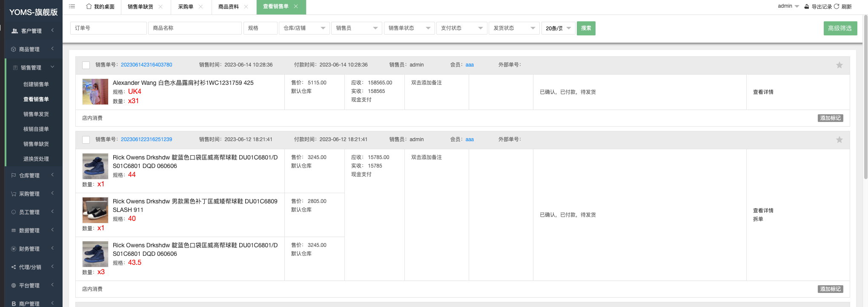
Task: Close the 采购单 tab
Action: click(x=201, y=7)
